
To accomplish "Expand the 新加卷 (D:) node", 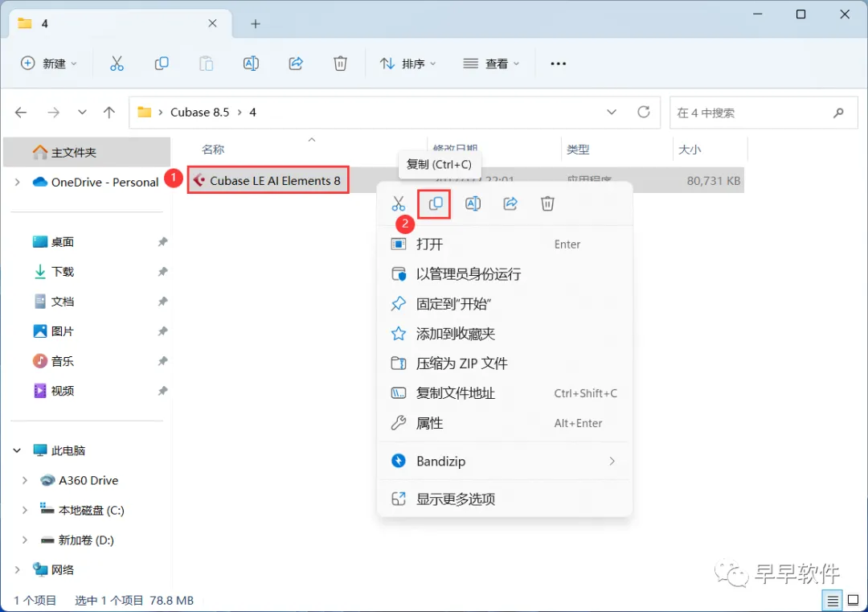I will coord(24,540).
